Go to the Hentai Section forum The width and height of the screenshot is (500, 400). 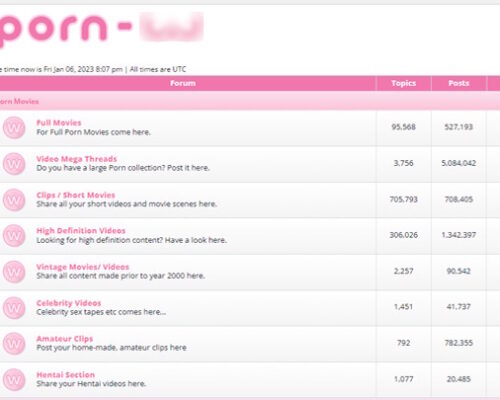[66, 375]
